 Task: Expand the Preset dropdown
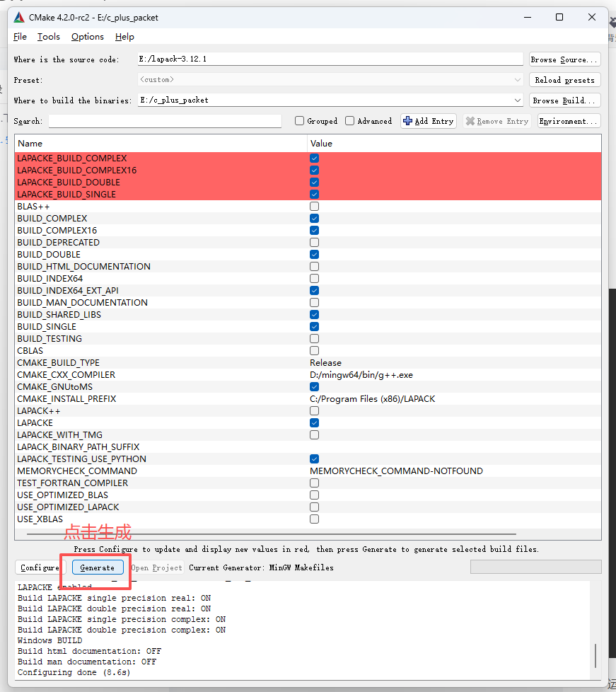pyautogui.click(x=517, y=80)
